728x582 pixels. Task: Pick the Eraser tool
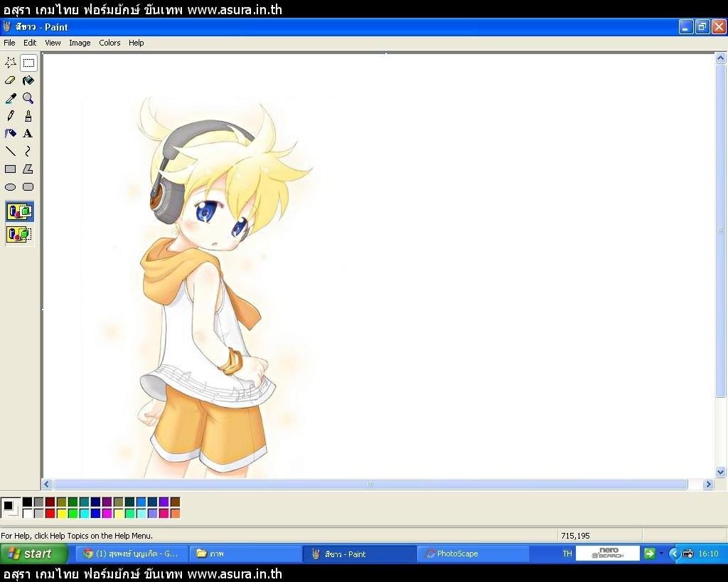[x=10, y=80]
